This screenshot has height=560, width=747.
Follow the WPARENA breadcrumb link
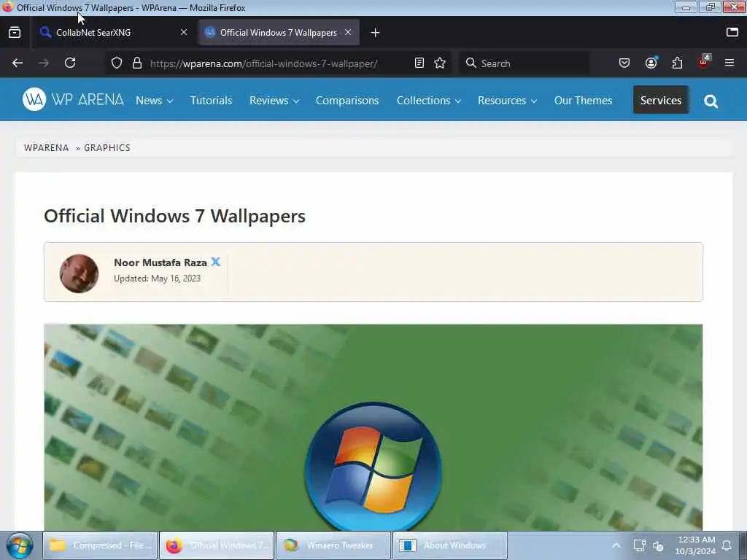[46, 147]
